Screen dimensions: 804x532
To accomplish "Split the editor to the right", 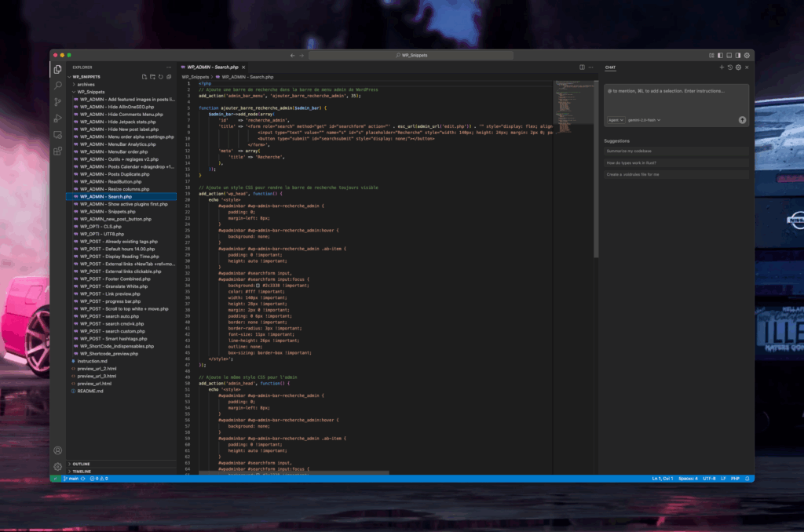I will coord(582,67).
